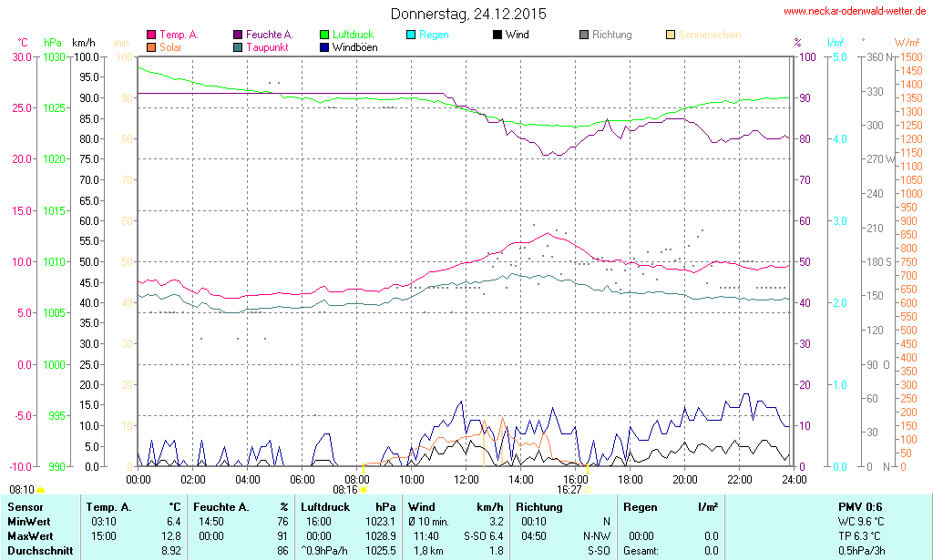
Task: Click the sunrise marker at 08:16
Action: pyautogui.click(x=364, y=489)
